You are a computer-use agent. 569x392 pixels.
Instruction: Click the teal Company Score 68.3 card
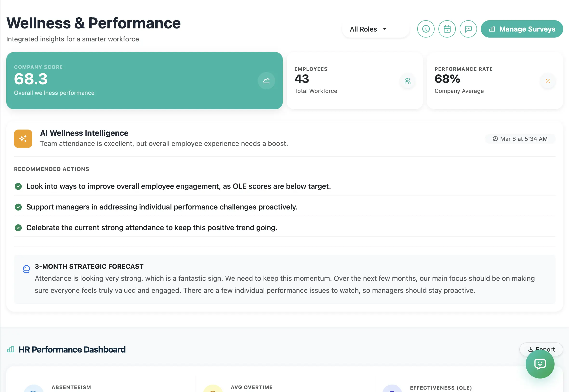point(145,81)
